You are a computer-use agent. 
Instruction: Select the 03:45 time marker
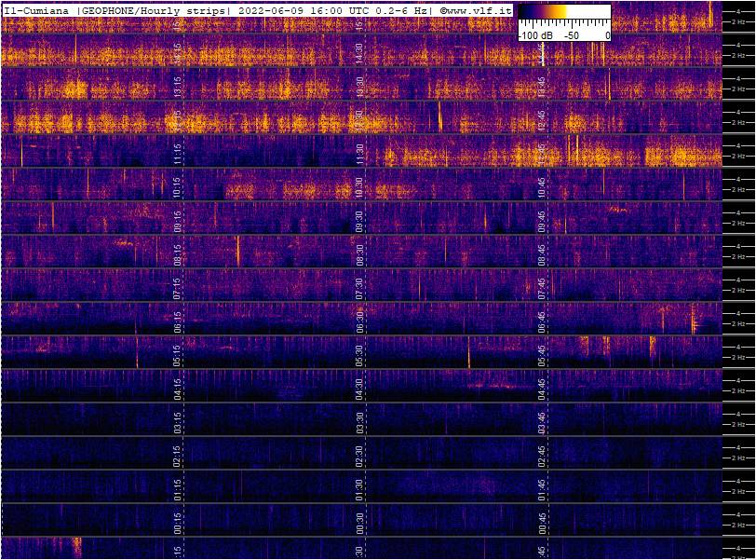tap(542, 423)
